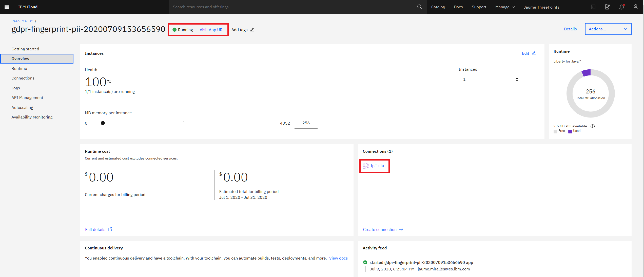Open the hamburger navigation menu
Image resolution: width=644 pixels, height=277 pixels.
[x=7, y=7]
